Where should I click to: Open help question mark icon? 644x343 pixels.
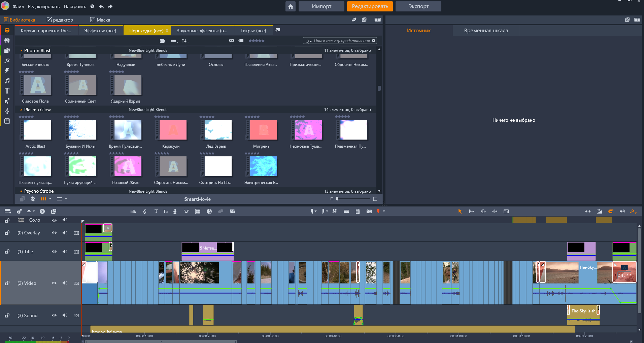click(93, 6)
